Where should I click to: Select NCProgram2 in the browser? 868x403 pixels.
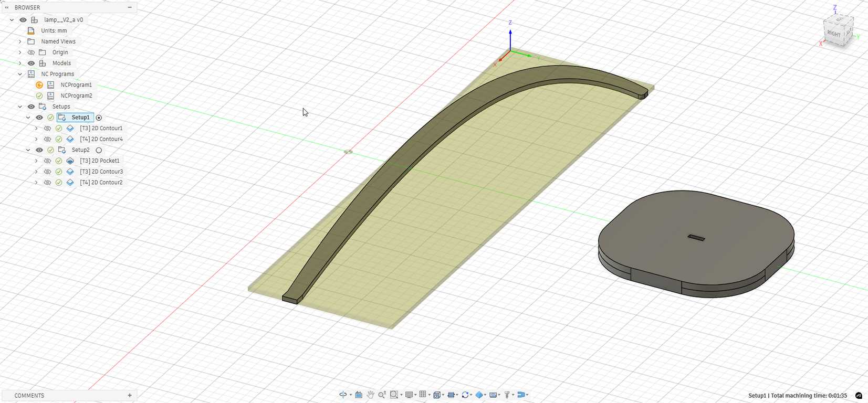point(76,96)
